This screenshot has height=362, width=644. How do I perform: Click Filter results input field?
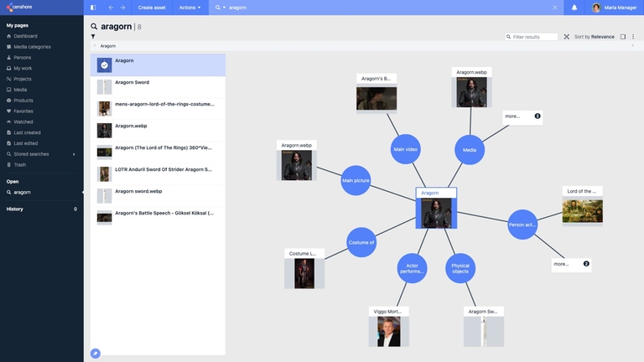(531, 37)
